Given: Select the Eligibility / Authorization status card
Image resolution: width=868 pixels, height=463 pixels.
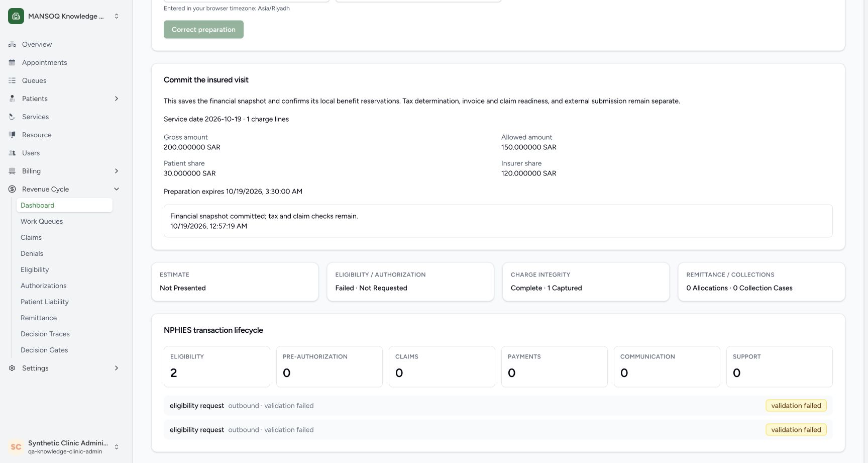Looking at the screenshot, I should (x=410, y=282).
